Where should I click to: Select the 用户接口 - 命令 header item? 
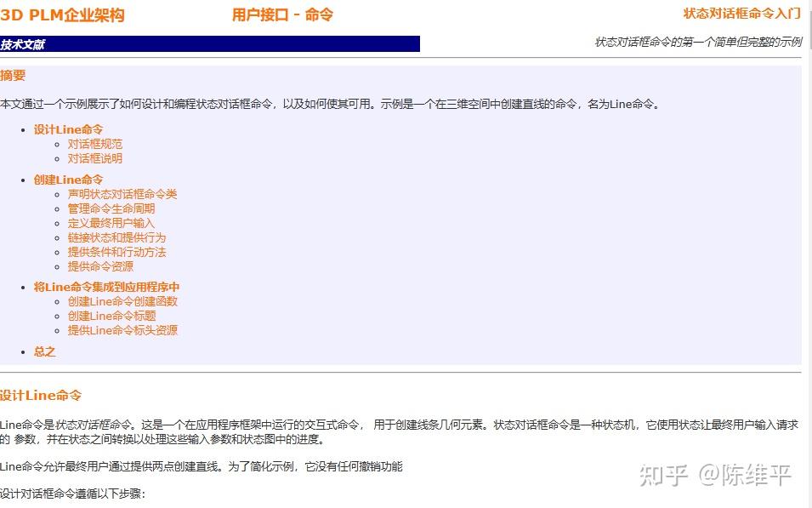coord(281,14)
